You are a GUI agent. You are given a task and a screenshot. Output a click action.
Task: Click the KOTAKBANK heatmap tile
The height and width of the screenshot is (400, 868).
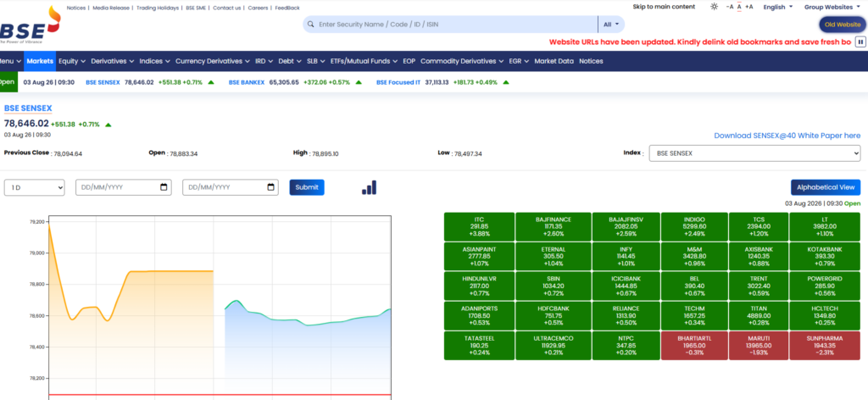pos(825,256)
